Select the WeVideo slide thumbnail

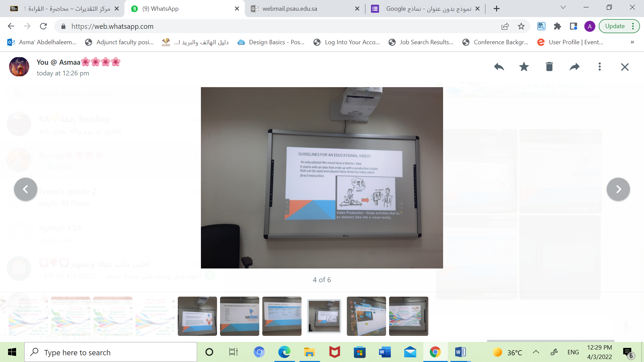coord(239,316)
